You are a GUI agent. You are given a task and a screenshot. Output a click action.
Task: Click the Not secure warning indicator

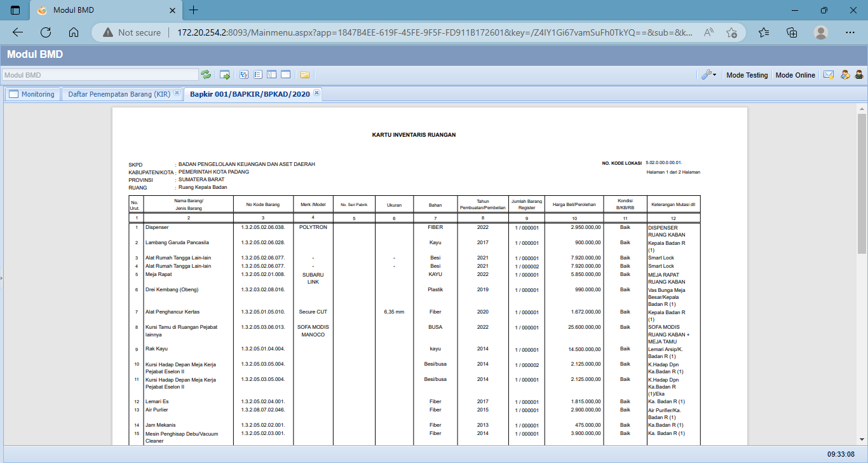[132, 32]
